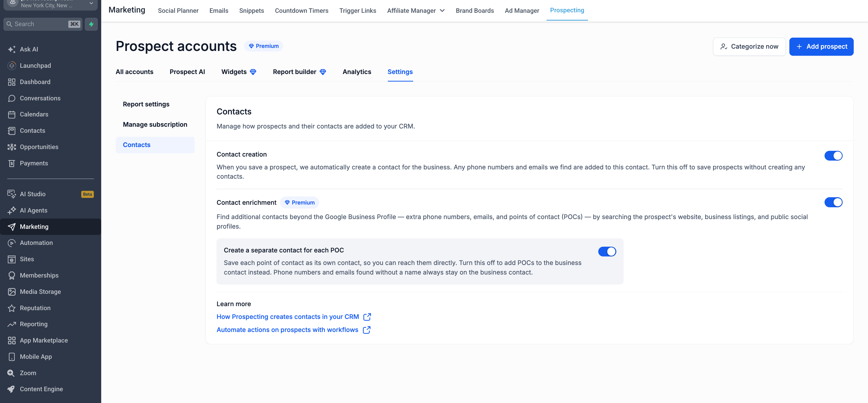Select the Settings tab

(x=400, y=72)
